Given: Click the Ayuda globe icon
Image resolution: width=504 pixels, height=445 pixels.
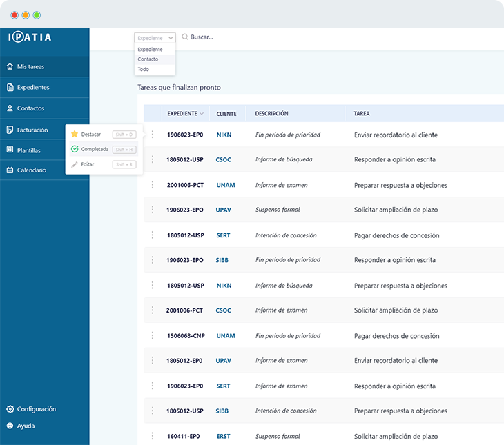Looking at the screenshot, I should click(10, 426).
